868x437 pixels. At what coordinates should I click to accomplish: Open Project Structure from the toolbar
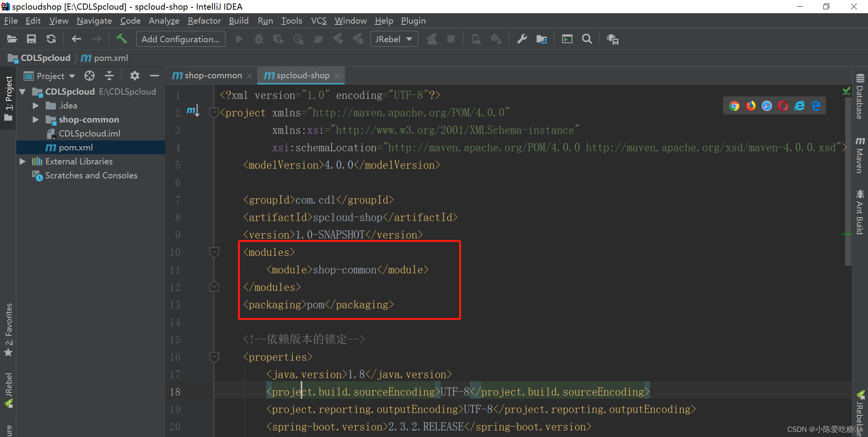pyautogui.click(x=541, y=39)
